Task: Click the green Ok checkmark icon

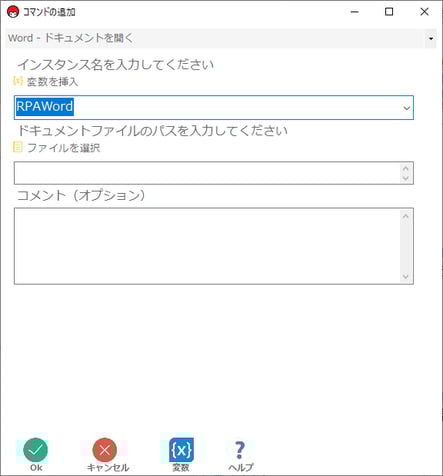Action: [36, 450]
